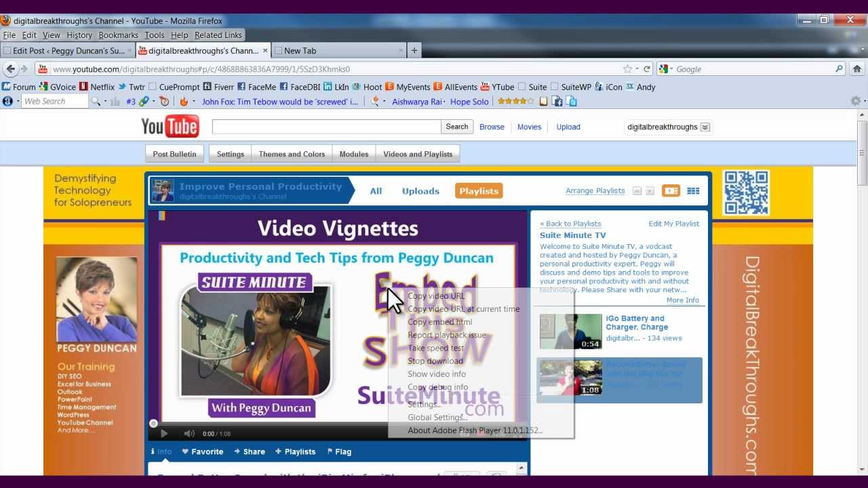Switch to the New Tab browser tab
Screen dimensions: 868x488
tap(339, 50)
